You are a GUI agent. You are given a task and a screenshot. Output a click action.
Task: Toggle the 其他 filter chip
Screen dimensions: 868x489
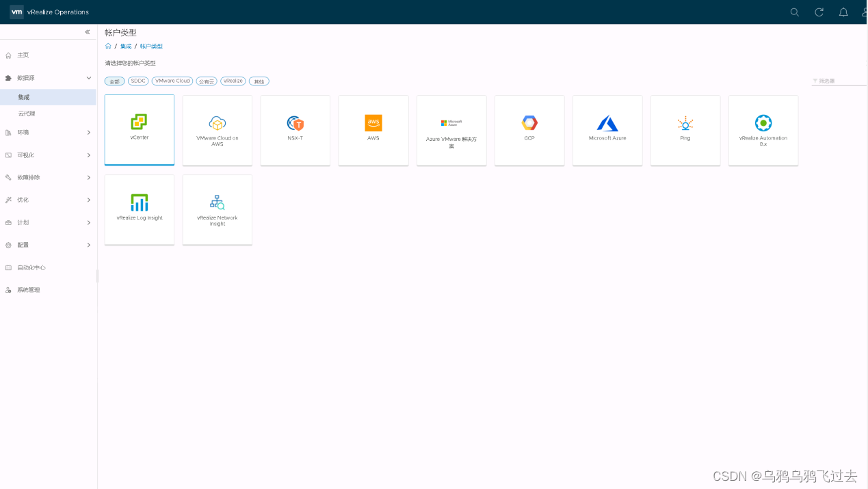click(259, 81)
